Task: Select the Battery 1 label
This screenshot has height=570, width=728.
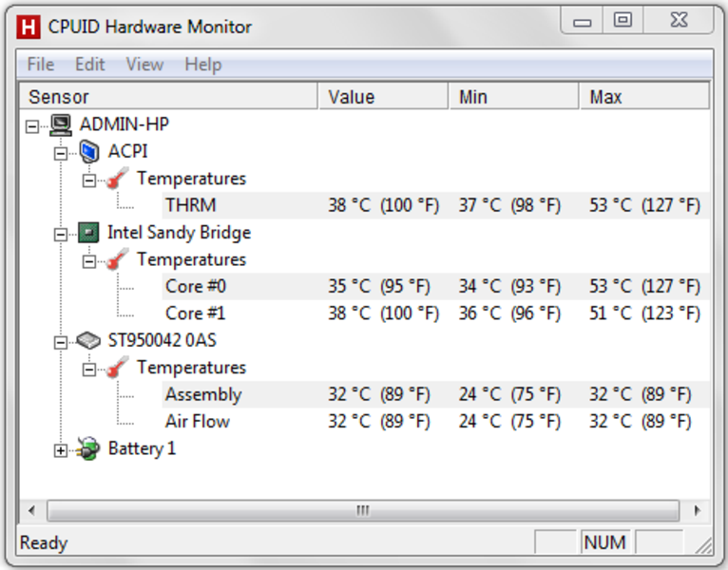Action: [x=142, y=448]
